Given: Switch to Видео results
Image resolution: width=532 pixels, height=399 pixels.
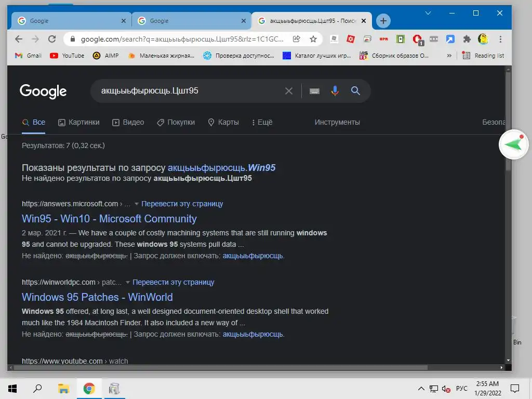Looking at the screenshot, I should pos(128,122).
